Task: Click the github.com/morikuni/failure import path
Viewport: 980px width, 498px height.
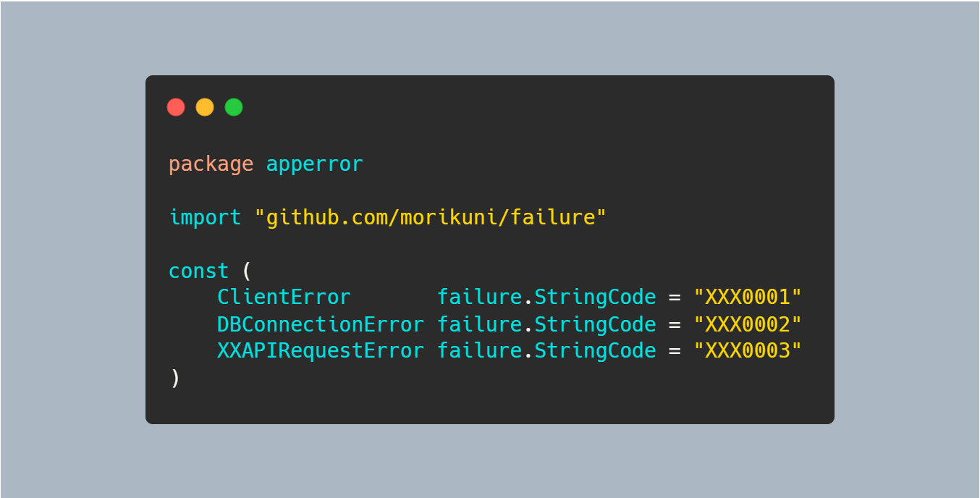Action: coord(431,217)
